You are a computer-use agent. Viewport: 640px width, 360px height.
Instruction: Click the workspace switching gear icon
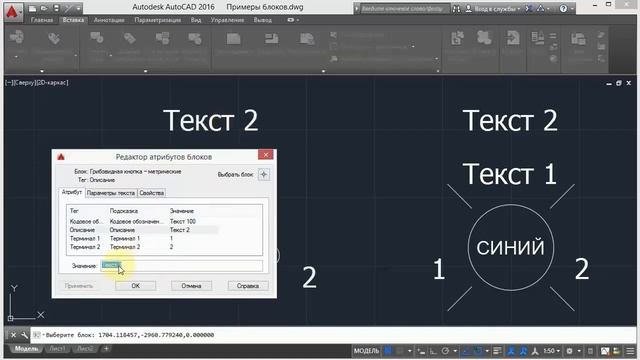point(569,351)
